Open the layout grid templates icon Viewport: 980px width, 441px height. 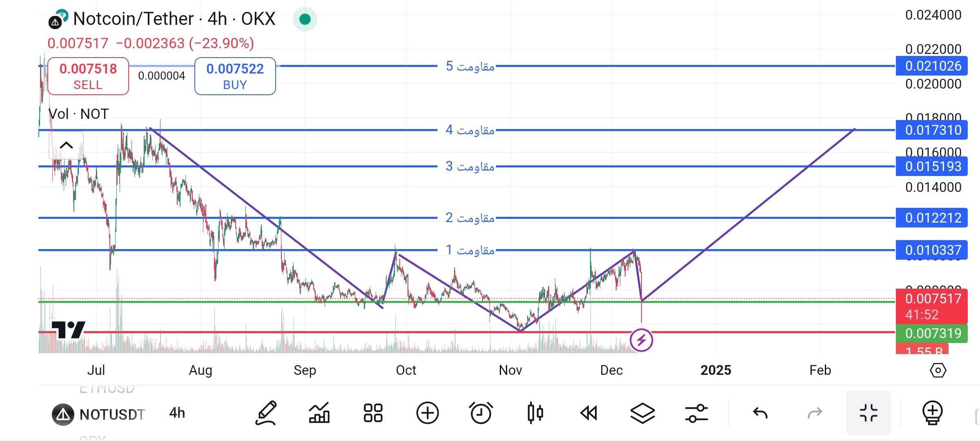(373, 413)
